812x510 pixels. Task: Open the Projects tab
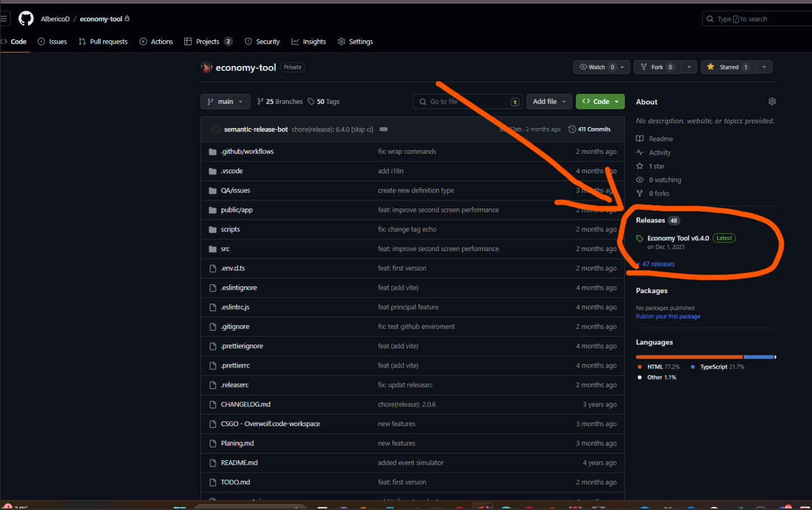coord(208,41)
